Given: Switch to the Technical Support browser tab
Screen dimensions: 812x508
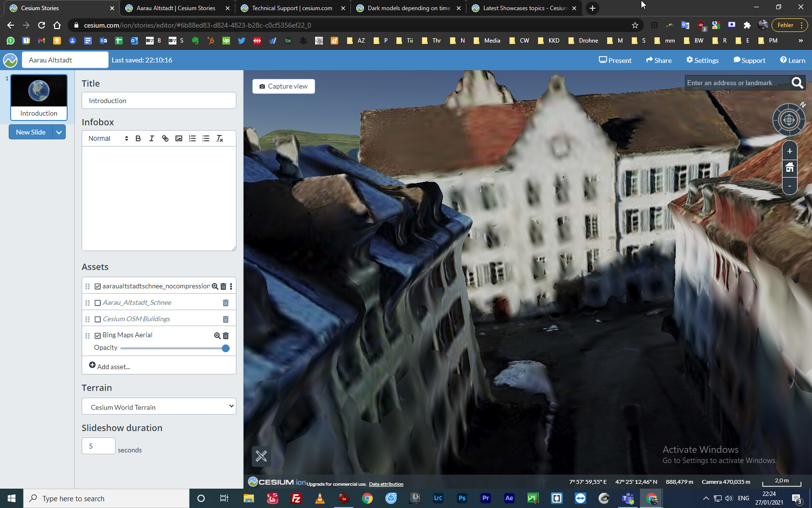Looking at the screenshot, I should click(292, 8).
